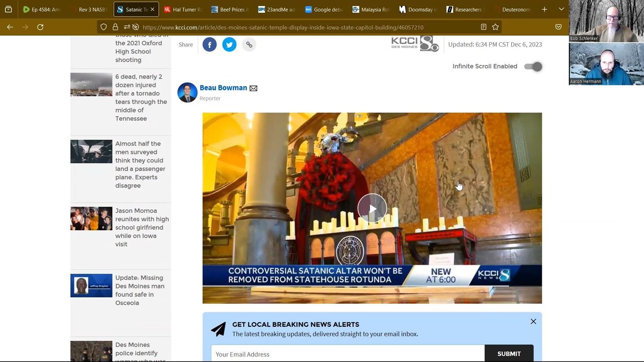Open reader view in address bar
This screenshot has height=362, width=644.
tap(484, 27)
